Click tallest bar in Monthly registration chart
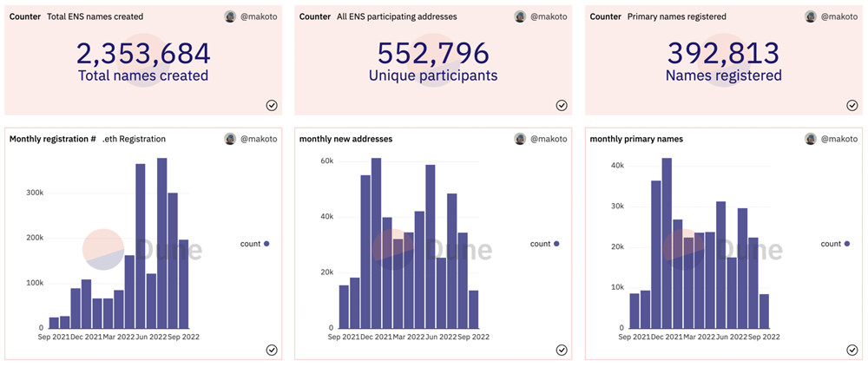The height and width of the screenshot is (367, 868). (161, 243)
